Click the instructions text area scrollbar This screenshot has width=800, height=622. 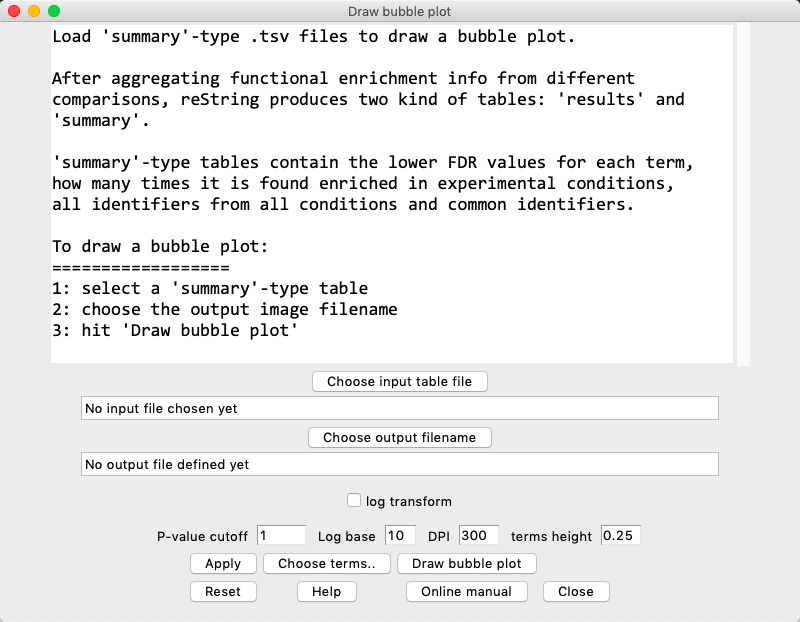click(742, 195)
